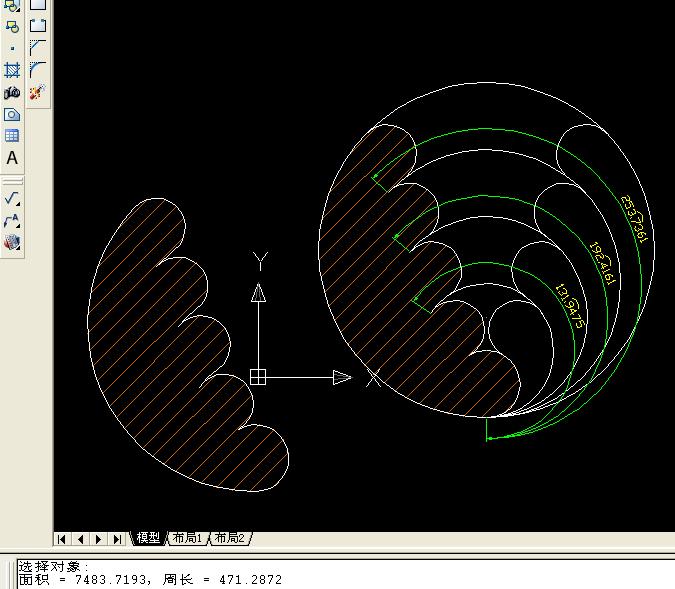The width and height of the screenshot is (675, 589).
Task: Click the 131.9475 arc dimension text
Action: (x=570, y=306)
